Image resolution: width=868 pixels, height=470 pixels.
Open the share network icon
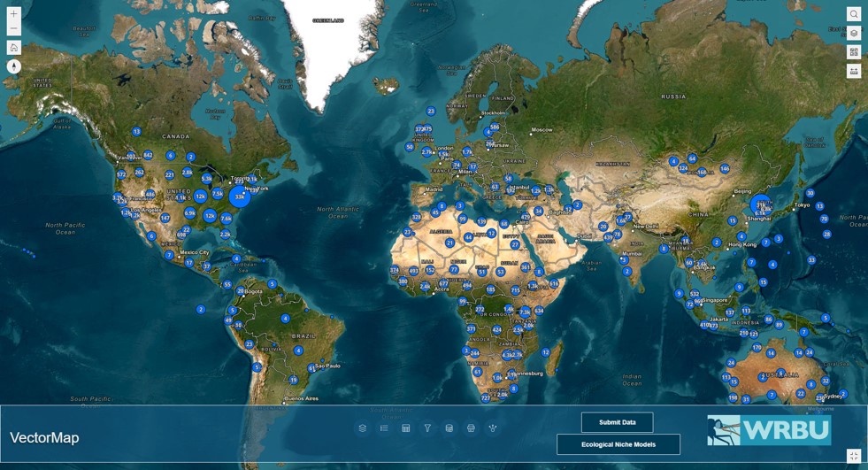click(492, 428)
